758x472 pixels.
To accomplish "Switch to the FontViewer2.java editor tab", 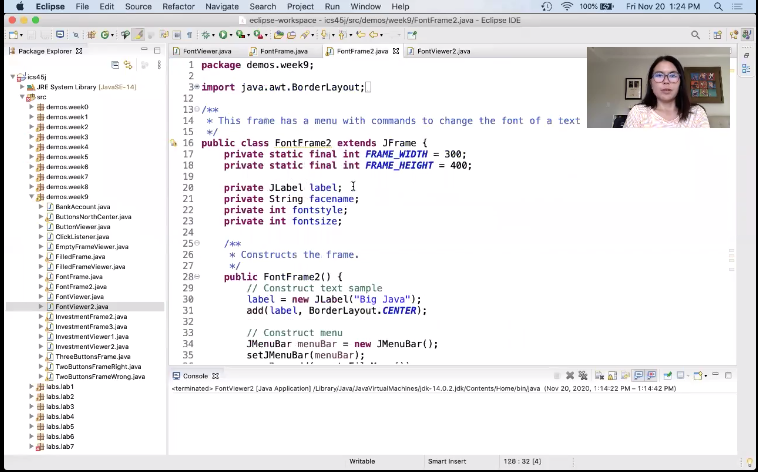I will [442, 51].
